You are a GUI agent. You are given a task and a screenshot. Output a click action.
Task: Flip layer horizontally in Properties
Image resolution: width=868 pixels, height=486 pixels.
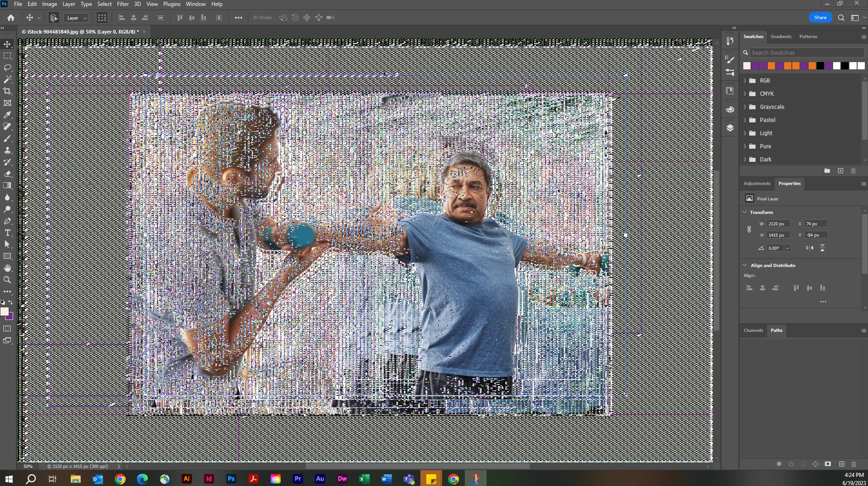pyautogui.click(x=809, y=248)
